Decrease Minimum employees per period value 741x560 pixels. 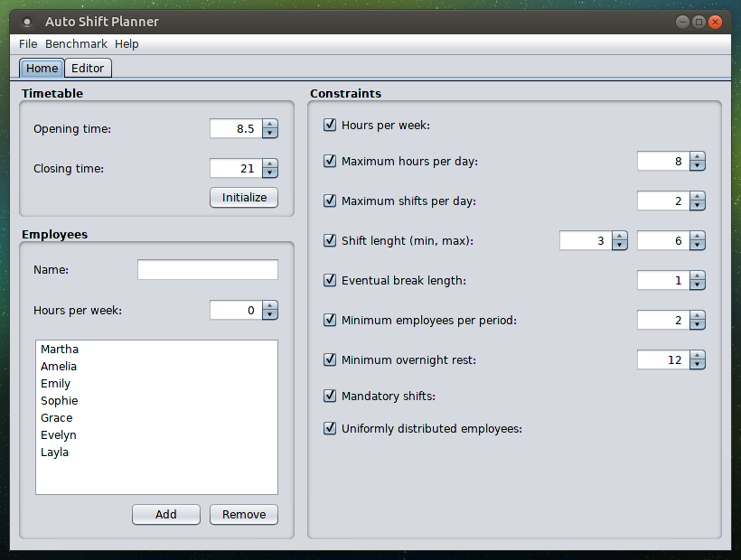(x=697, y=325)
